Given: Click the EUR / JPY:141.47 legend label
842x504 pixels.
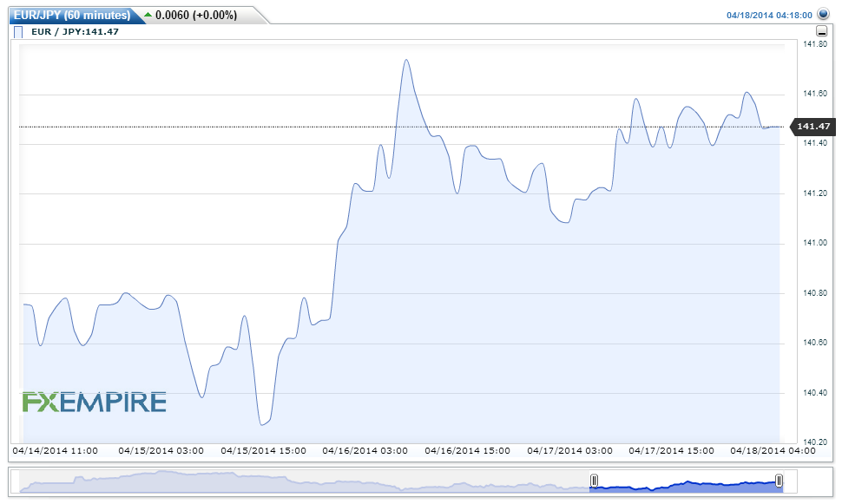Looking at the screenshot, I should point(75,32).
